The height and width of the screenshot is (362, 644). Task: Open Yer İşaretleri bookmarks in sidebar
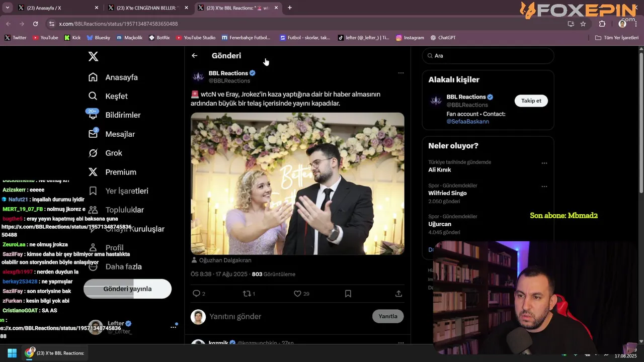tap(118, 191)
